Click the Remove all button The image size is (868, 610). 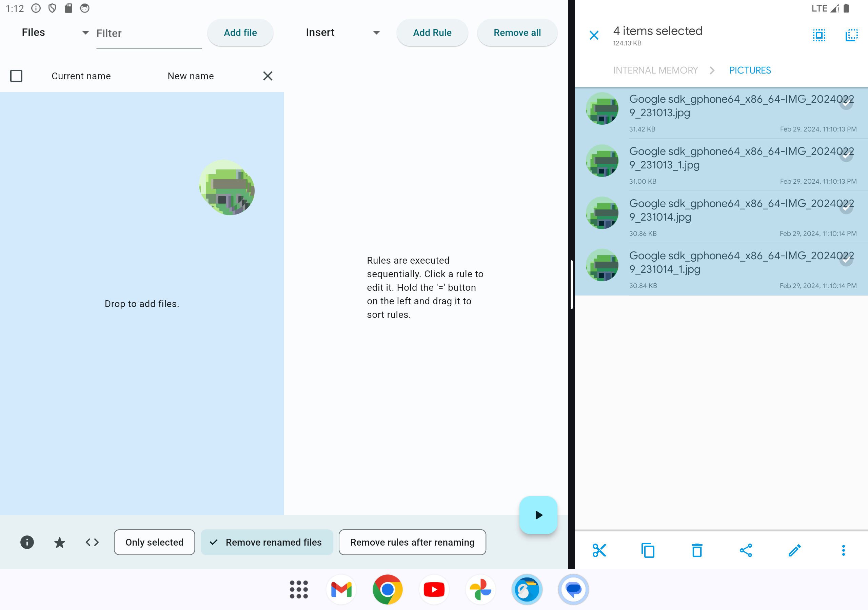pos(517,33)
